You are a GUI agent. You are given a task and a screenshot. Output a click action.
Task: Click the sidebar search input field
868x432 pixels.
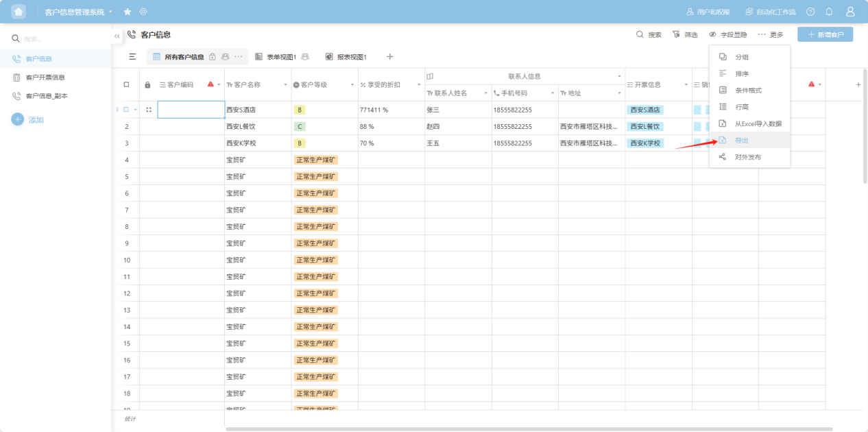point(62,39)
